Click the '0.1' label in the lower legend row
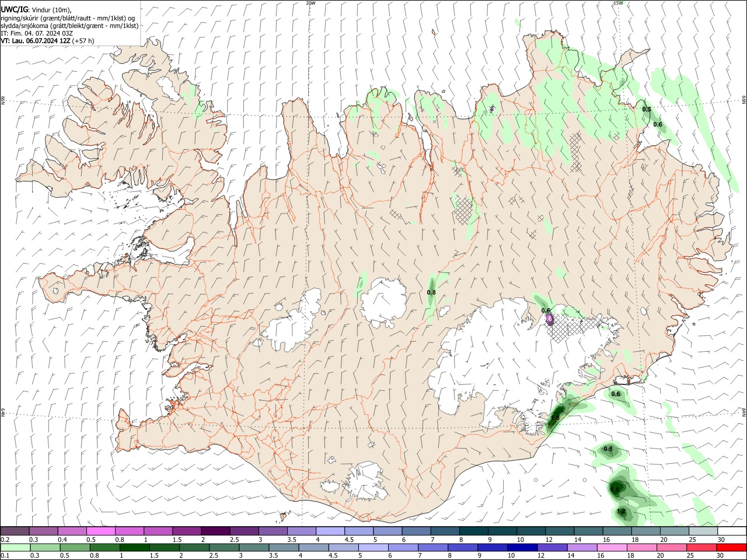Screen dimensions: 747x560 click(5, 556)
